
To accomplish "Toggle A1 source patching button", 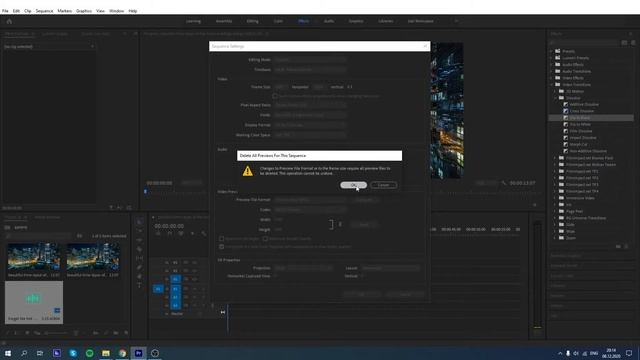I will tap(158, 289).
